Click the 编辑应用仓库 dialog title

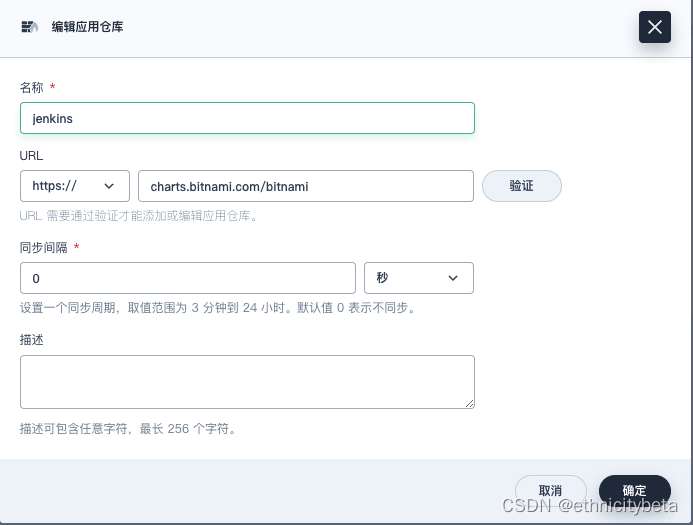pyautogui.click(x=88, y=27)
